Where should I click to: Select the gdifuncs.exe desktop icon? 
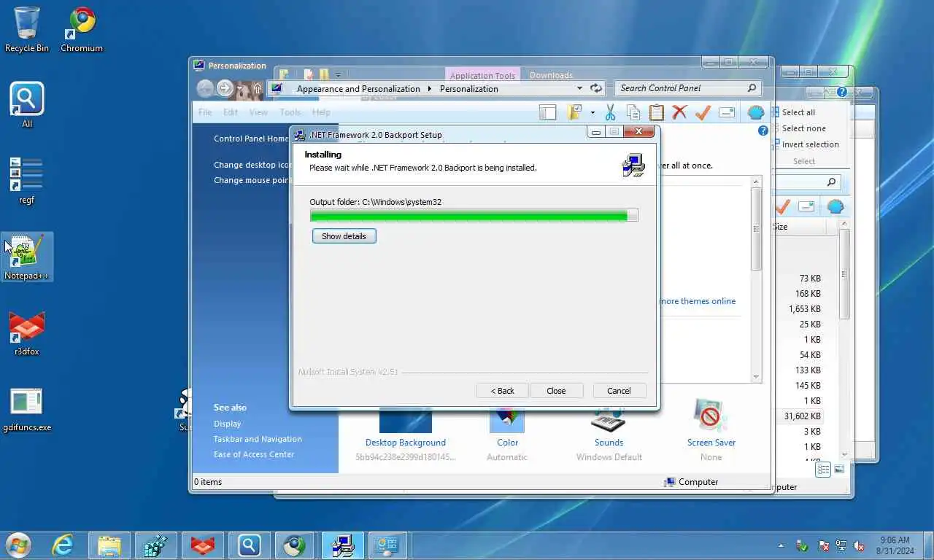click(x=27, y=410)
